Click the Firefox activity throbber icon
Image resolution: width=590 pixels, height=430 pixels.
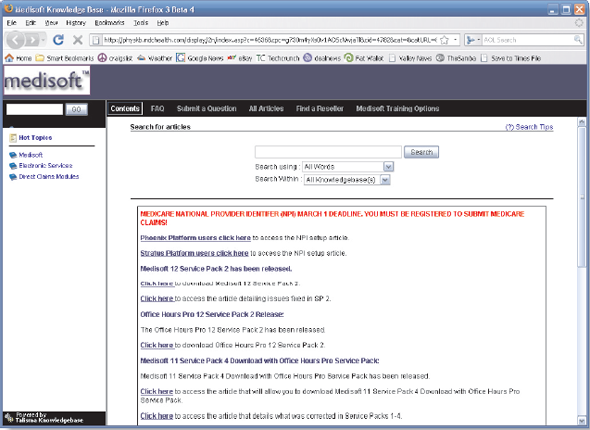[x=579, y=23]
